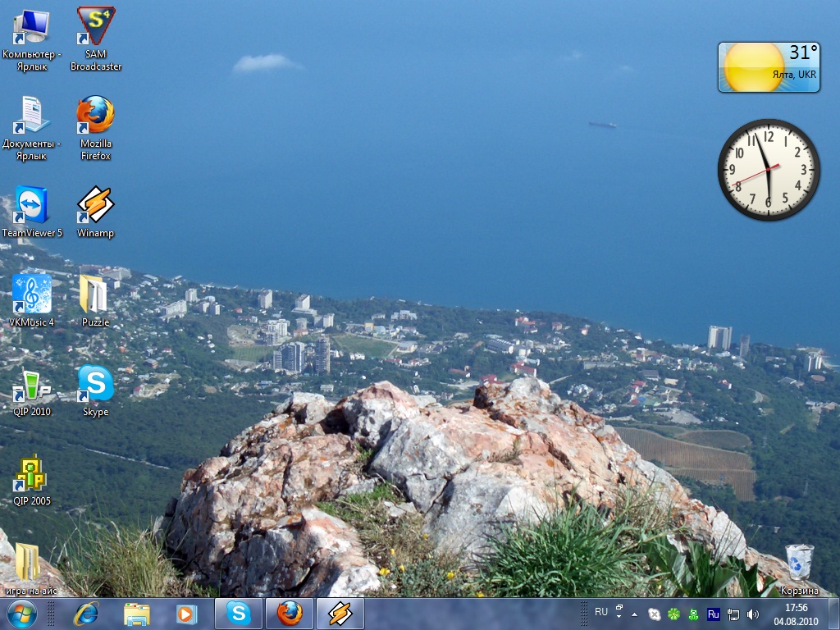Open the Windows Start menu
Screen dimensions: 840x630
(21, 613)
